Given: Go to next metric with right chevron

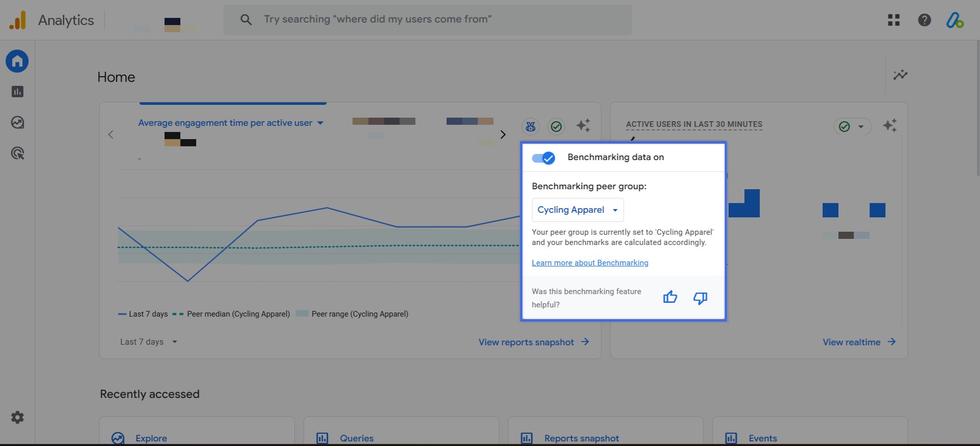Looking at the screenshot, I should [503, 135].
